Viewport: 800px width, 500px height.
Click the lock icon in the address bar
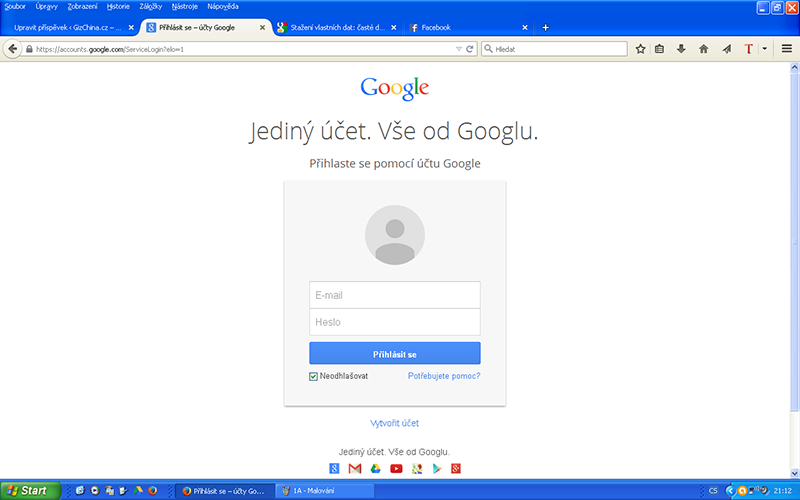click(29, 49)
